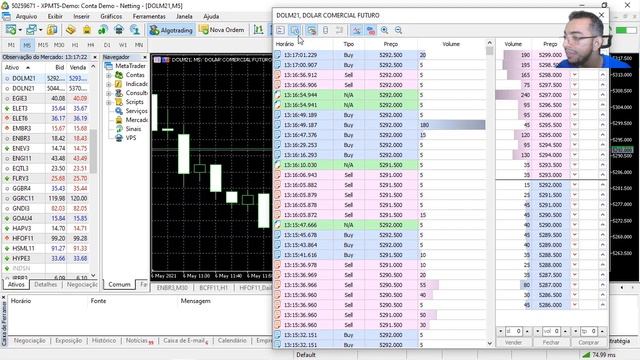Expand the Contas tree node
The width and height of the screenshot is (640, 360).
click(109, 75)
